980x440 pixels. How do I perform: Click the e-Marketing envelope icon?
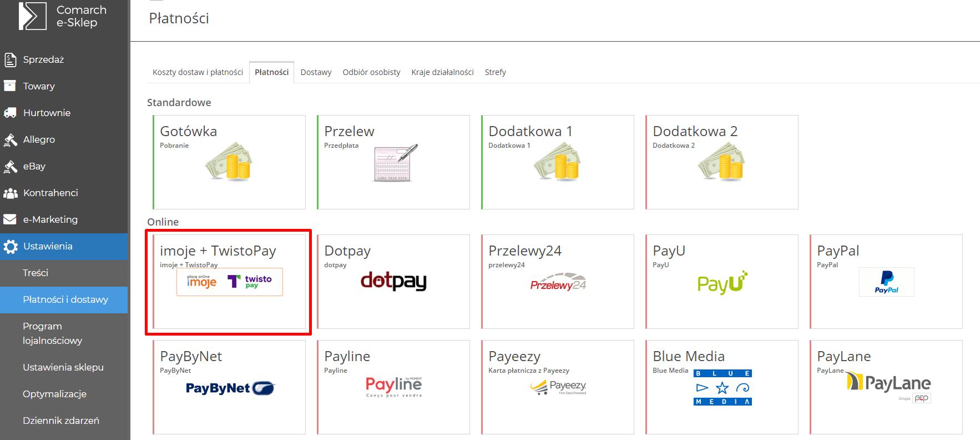(x=10, y=219)
